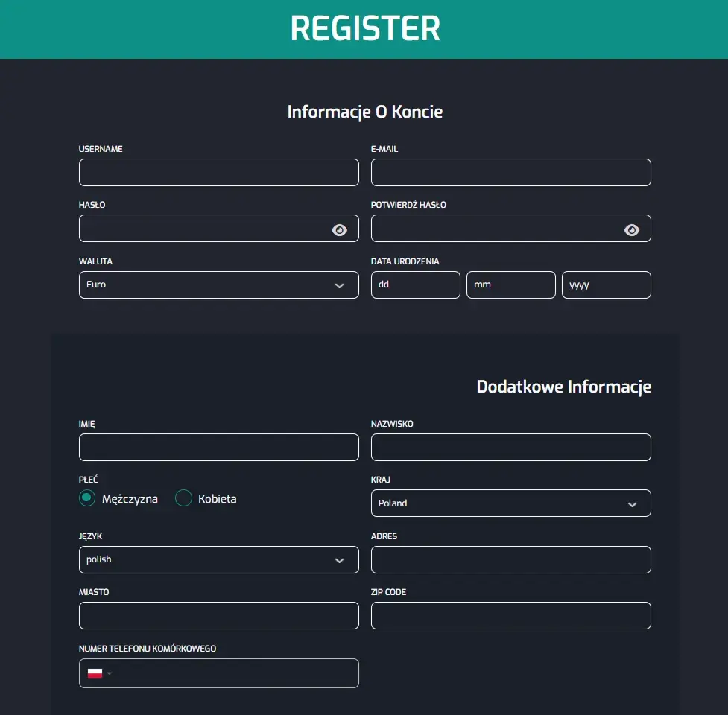Click the Mężczyzna label text
Image resolution: width=728 pixels, height=715 pixels.
pyautogui.click(x=130, y=499)
